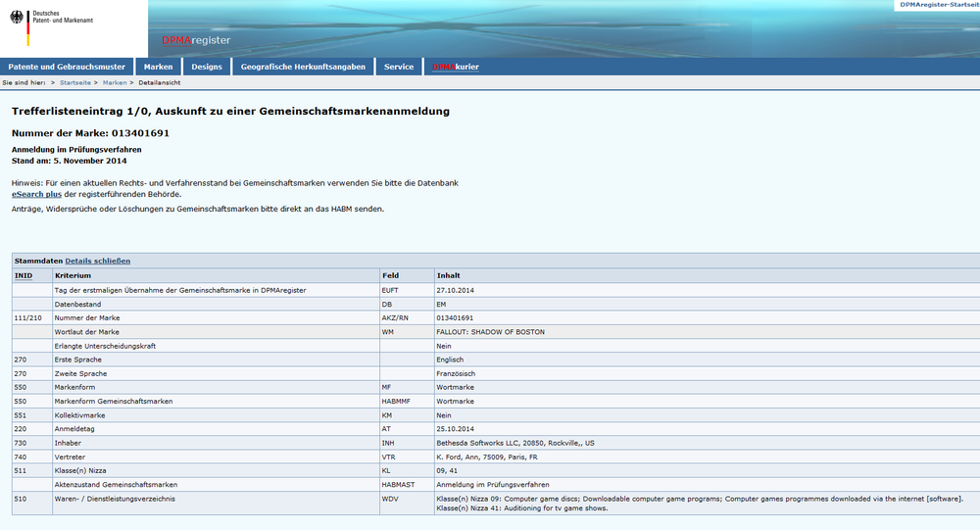Select Wortlaut der Marke label

87,332
